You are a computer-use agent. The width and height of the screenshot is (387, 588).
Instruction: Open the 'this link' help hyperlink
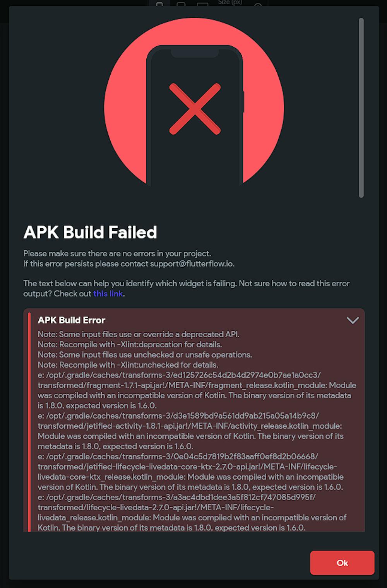(x=108, y=294)
